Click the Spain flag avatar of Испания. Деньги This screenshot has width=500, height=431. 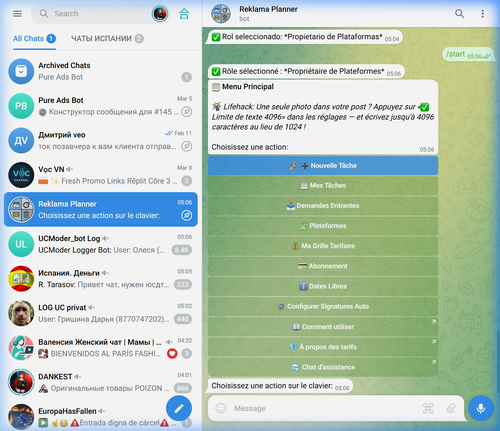click(x=21, y=279)
